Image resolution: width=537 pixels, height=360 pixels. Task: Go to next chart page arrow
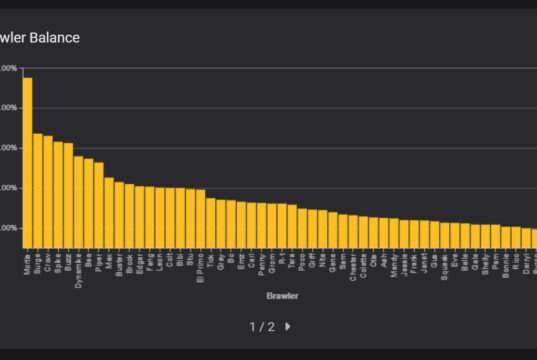pyautogui.click(x=288, y=326)
